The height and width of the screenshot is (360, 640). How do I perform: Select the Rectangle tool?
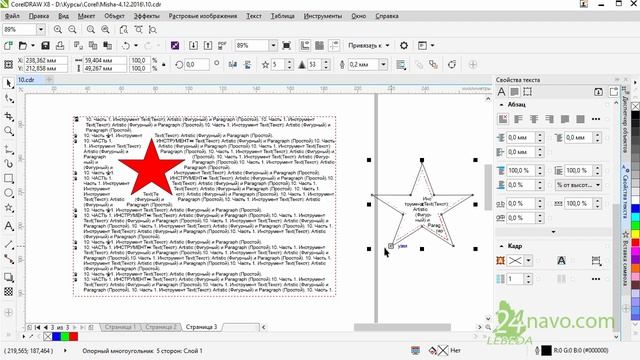pos(9,178)
